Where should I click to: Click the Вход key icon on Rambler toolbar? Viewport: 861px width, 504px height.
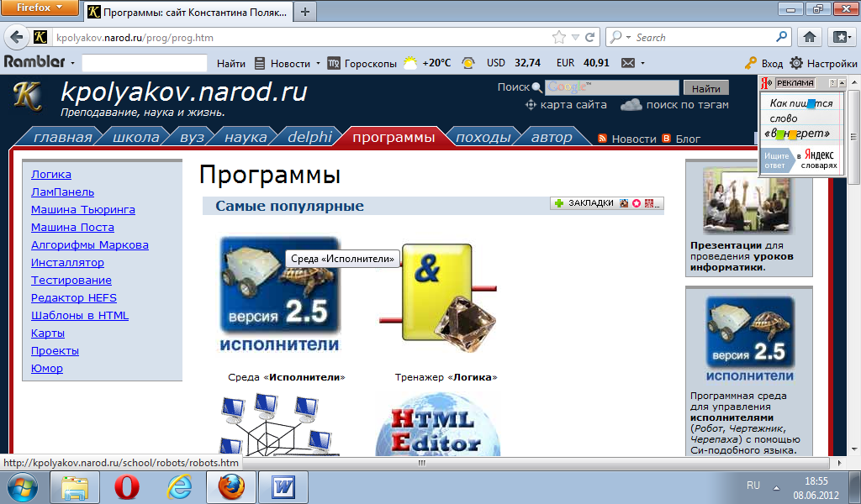[x=751, y=63]
